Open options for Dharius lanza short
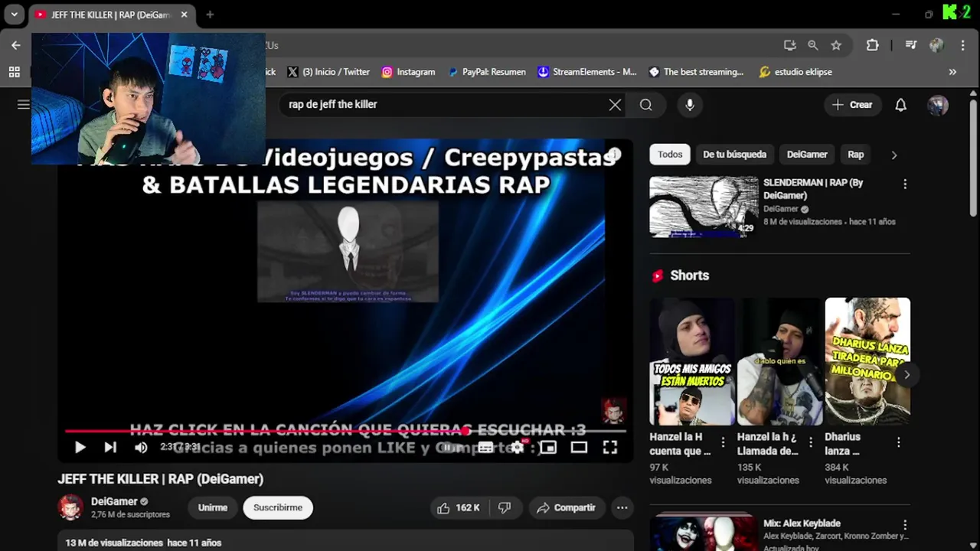This screenshot has width=980, height=551. point(898,442)
